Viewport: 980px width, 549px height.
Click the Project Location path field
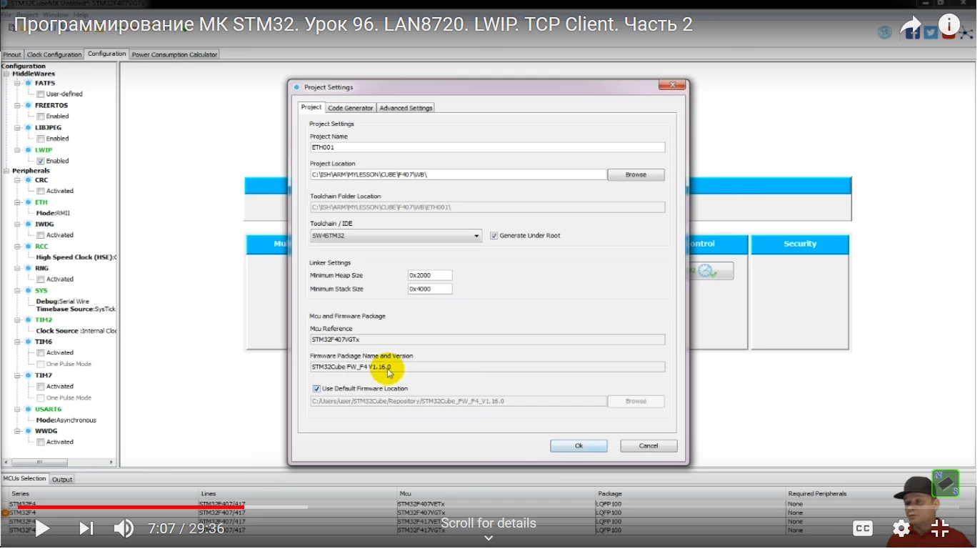(x=459, y=175)
